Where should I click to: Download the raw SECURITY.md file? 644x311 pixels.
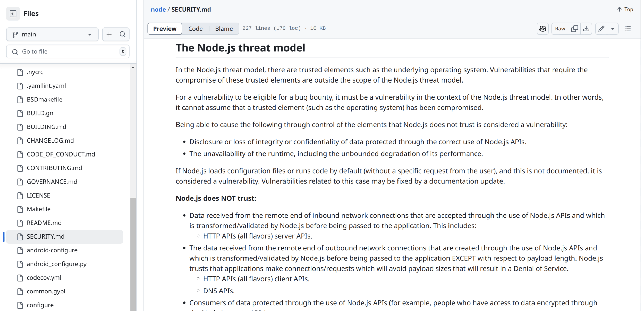coord(586,29)
